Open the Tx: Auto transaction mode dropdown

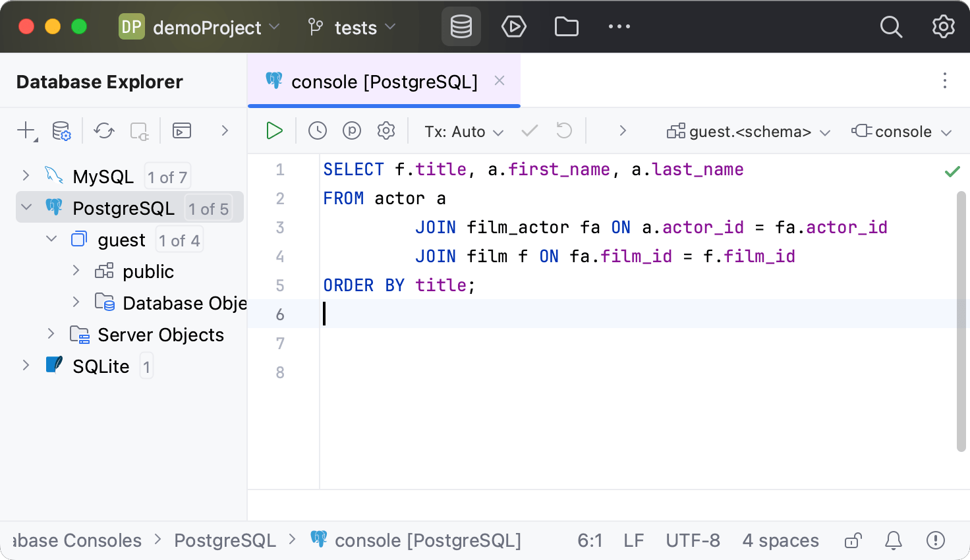coord(463,131)
